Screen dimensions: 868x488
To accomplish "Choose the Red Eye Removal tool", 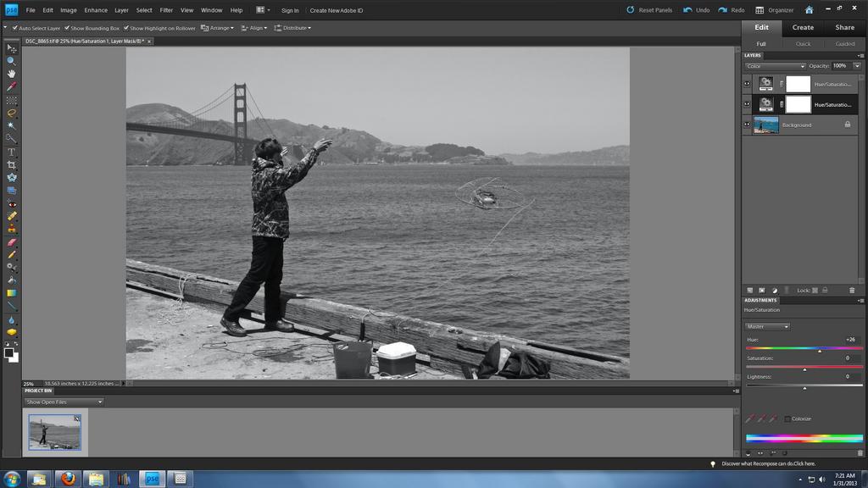I will (12, 203).
